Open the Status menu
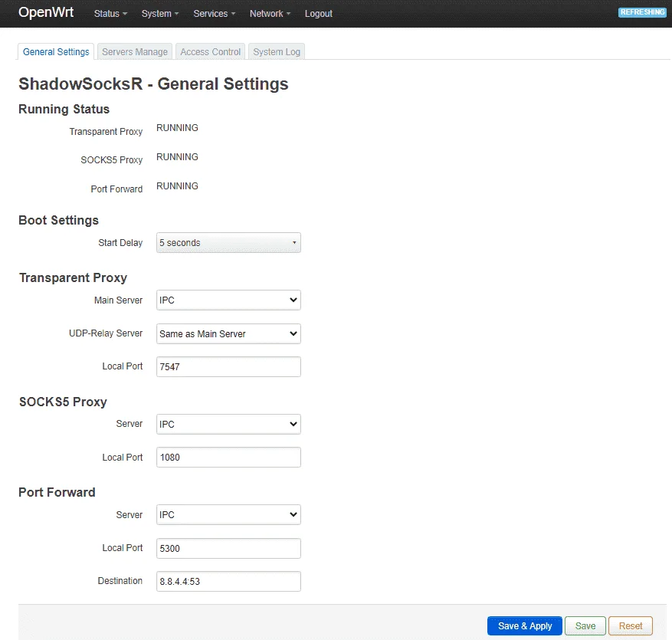This screenshot has width=672, height=640. 110,14
